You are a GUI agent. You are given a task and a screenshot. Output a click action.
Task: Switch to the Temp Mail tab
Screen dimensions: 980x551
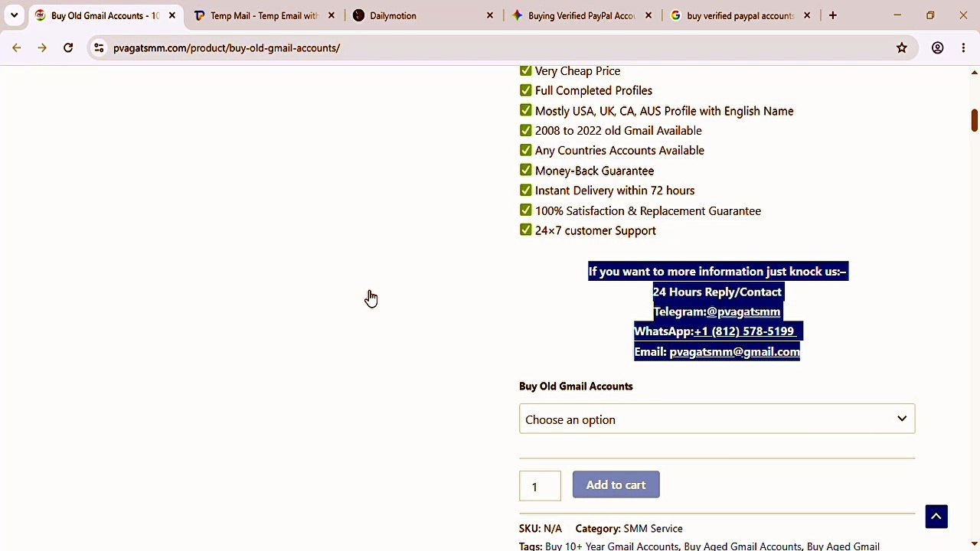click(264, 15)
